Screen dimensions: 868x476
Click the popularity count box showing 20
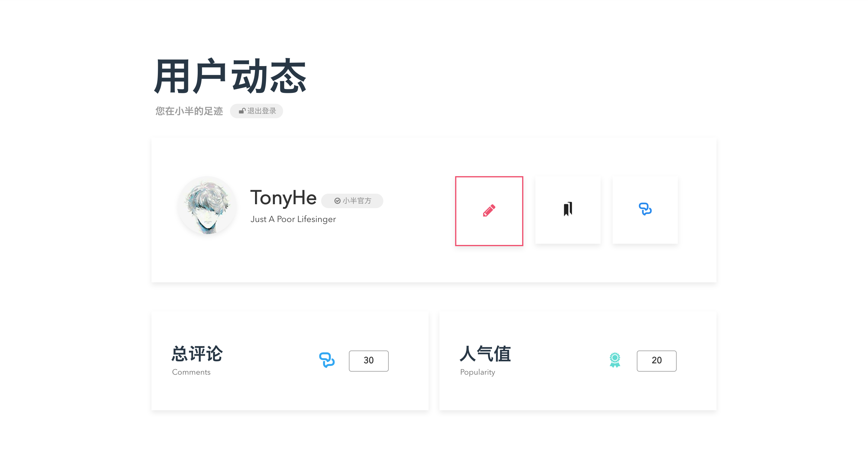tap(656, 361)
